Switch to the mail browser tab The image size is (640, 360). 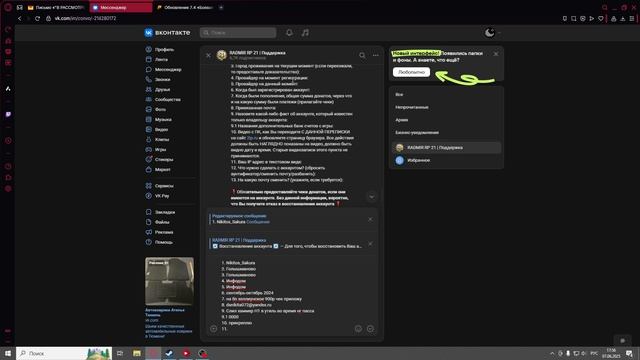point(56,7)
